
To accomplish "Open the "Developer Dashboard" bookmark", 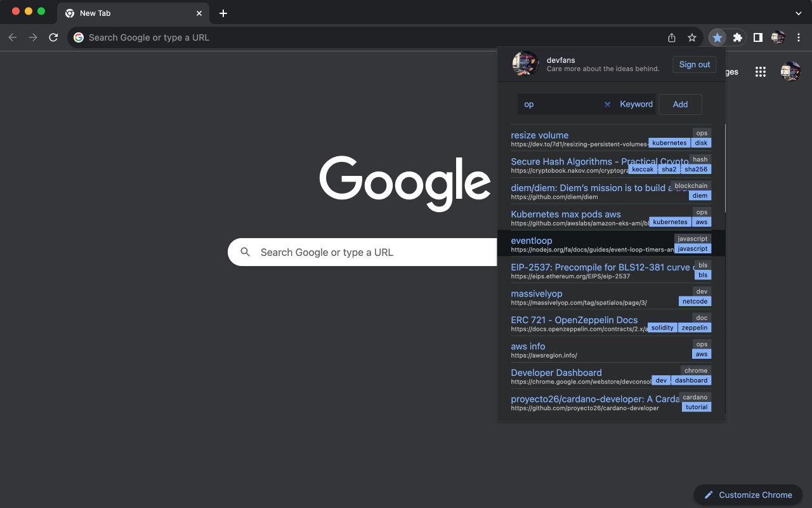I will click(556, 373).
